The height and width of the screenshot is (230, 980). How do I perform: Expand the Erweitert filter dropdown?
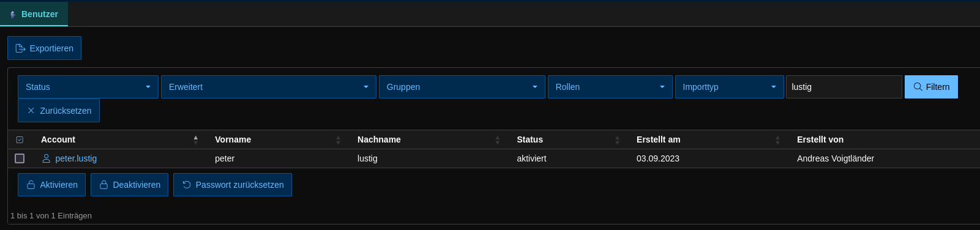(269, 87)
